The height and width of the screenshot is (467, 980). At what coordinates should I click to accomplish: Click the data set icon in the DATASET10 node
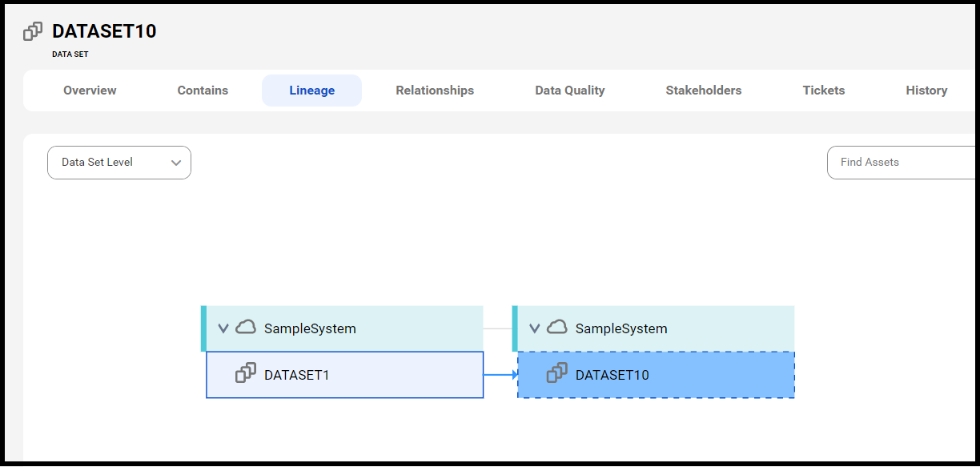click(557, 374)
